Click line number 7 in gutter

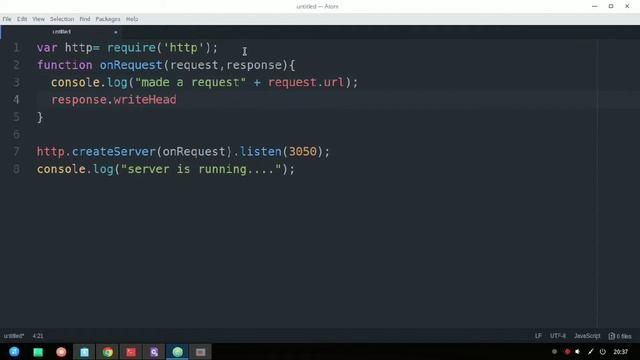click(x=16, y=151)
